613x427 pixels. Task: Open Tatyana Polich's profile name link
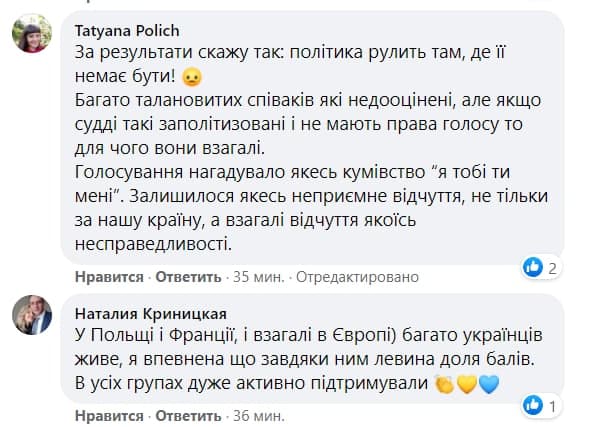click(127, 30)
